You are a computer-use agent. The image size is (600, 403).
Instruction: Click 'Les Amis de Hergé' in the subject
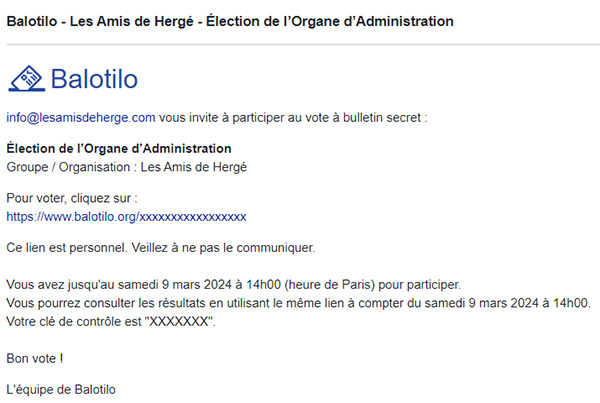(x=132, y=21)
